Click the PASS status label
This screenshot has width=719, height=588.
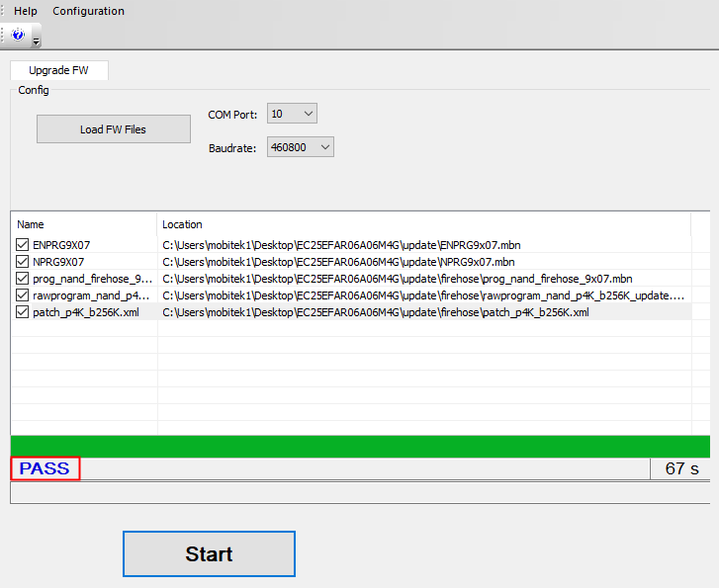45,468
